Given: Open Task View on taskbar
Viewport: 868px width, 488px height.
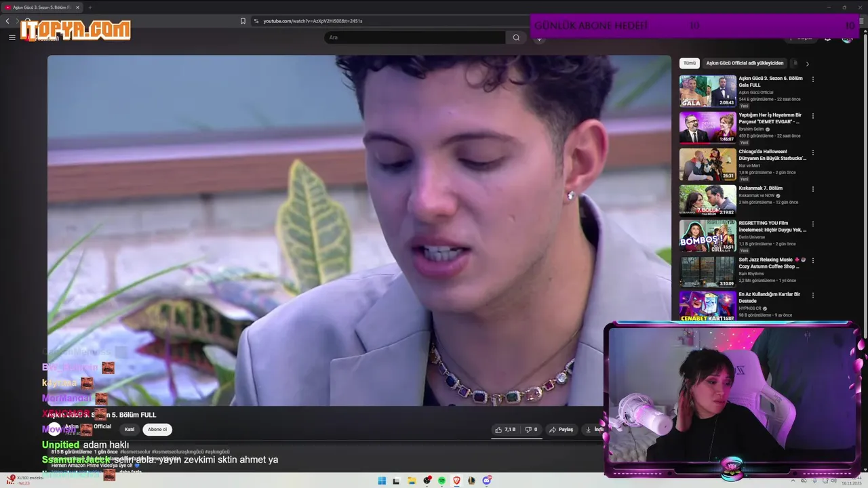Looking at the screenshot, I should coord(397,481).
